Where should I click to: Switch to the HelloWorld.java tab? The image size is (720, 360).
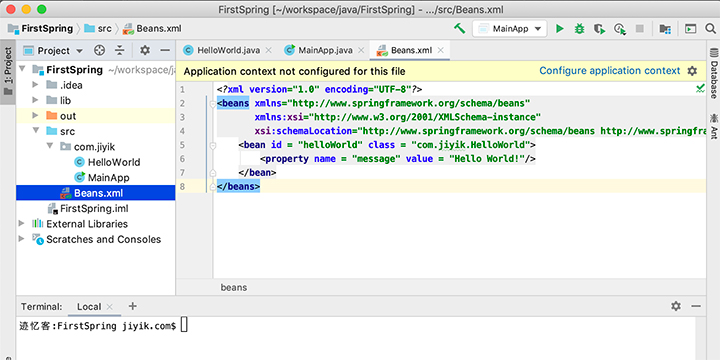click(229, 51)
